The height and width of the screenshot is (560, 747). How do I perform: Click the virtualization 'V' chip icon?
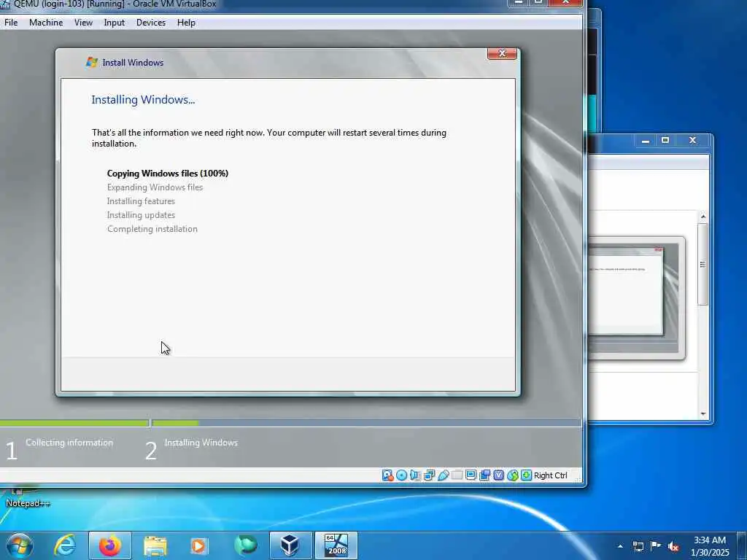click(498, 475)
